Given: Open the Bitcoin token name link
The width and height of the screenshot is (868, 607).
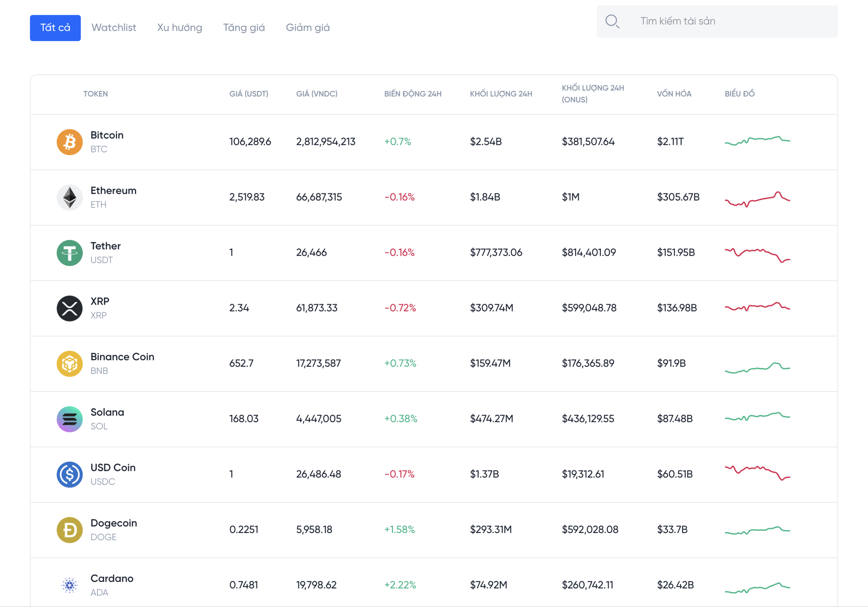Looking at the screenshot, I should (107, 135).
